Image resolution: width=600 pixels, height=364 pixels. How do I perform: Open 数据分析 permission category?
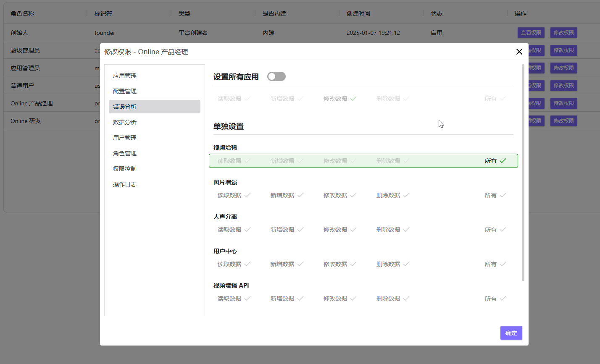[125, 122]
